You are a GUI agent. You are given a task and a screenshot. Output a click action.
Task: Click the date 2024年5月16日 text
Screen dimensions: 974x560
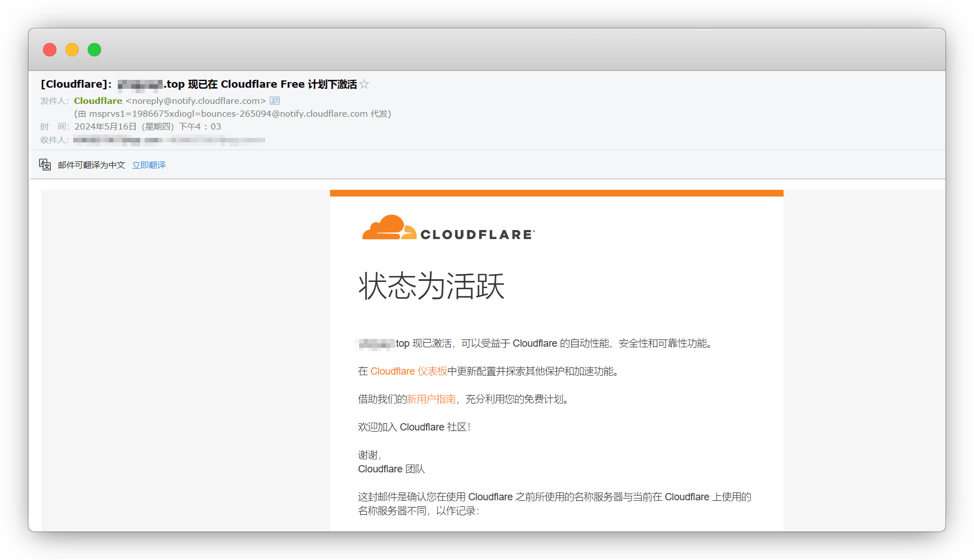pos(106,127)
